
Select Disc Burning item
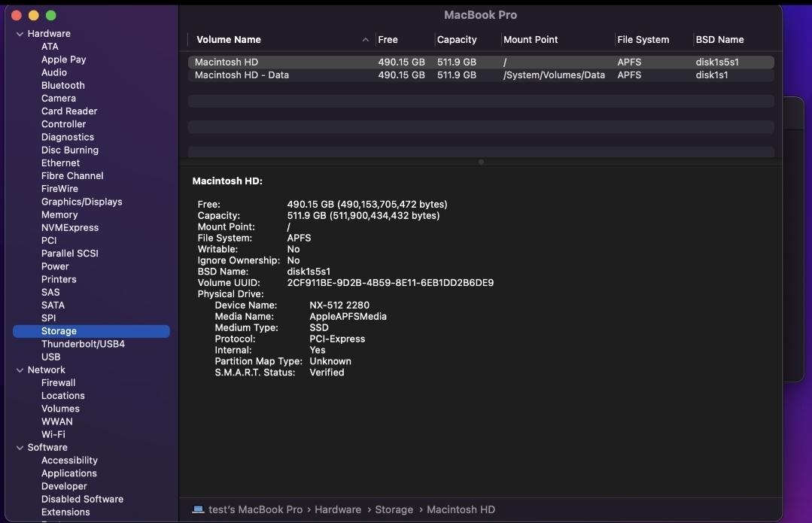(x=70, y=151)
